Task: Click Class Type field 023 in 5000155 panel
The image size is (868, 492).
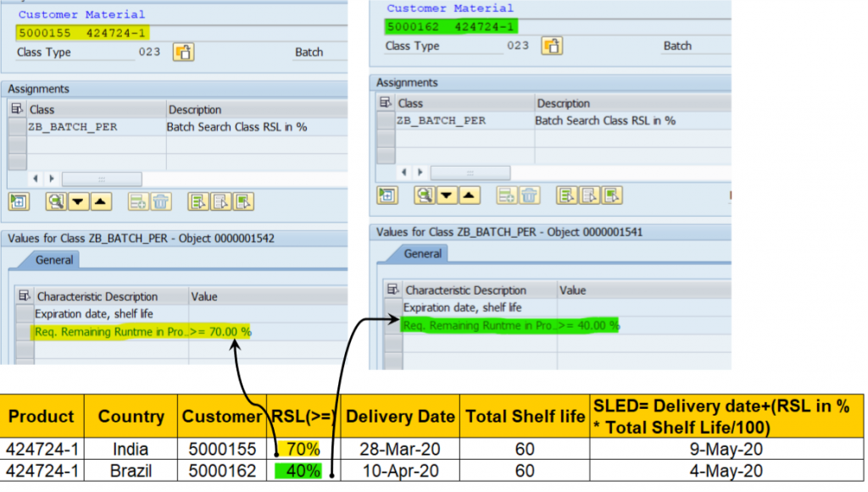Action: [x=149, y=52]
